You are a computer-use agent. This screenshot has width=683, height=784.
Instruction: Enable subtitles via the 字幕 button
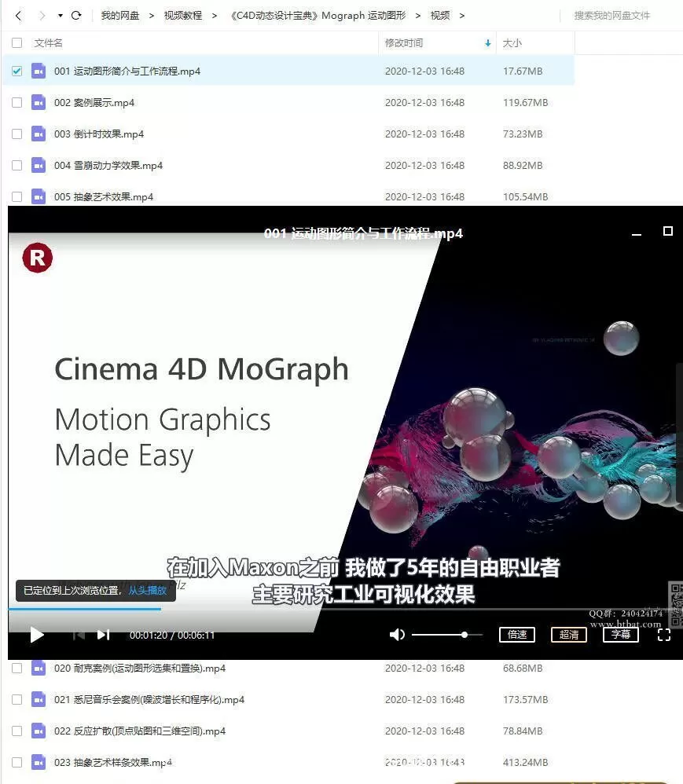(620, 635)
